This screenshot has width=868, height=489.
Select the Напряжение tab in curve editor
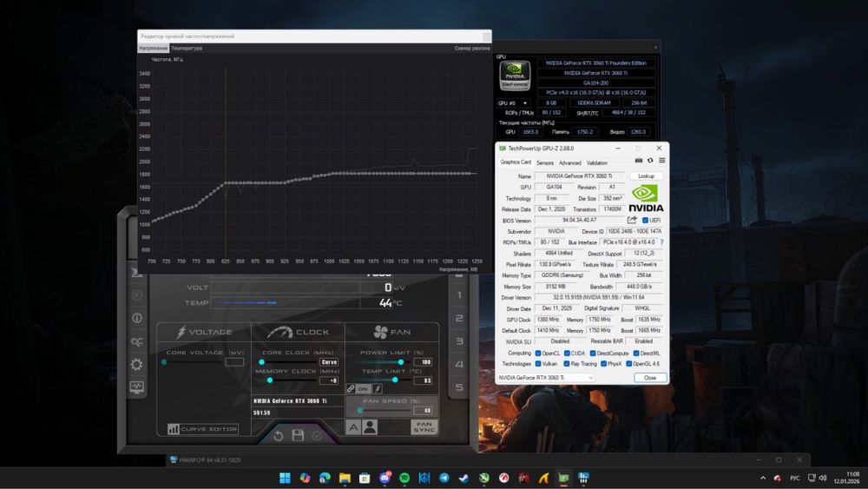(x=154, y=48)
